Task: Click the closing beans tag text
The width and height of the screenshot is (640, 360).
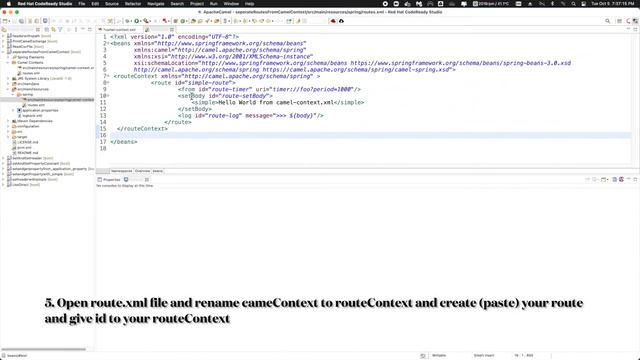Action: (124, 142)
